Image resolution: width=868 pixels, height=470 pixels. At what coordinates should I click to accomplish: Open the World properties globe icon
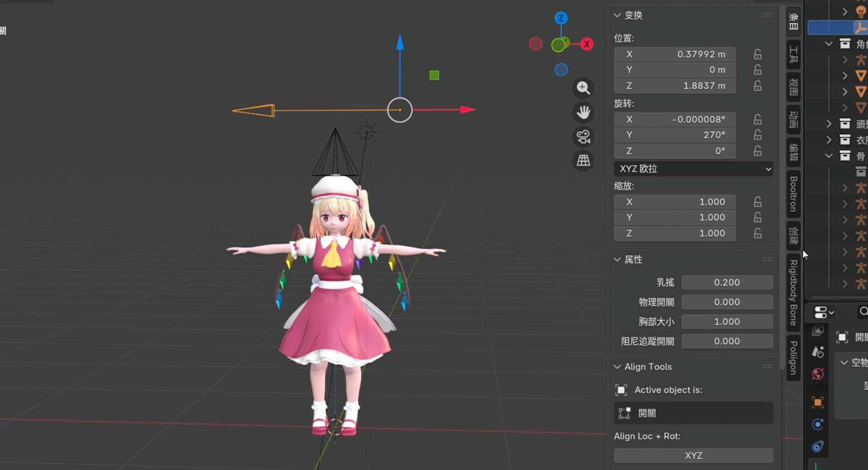click(818, 374)
